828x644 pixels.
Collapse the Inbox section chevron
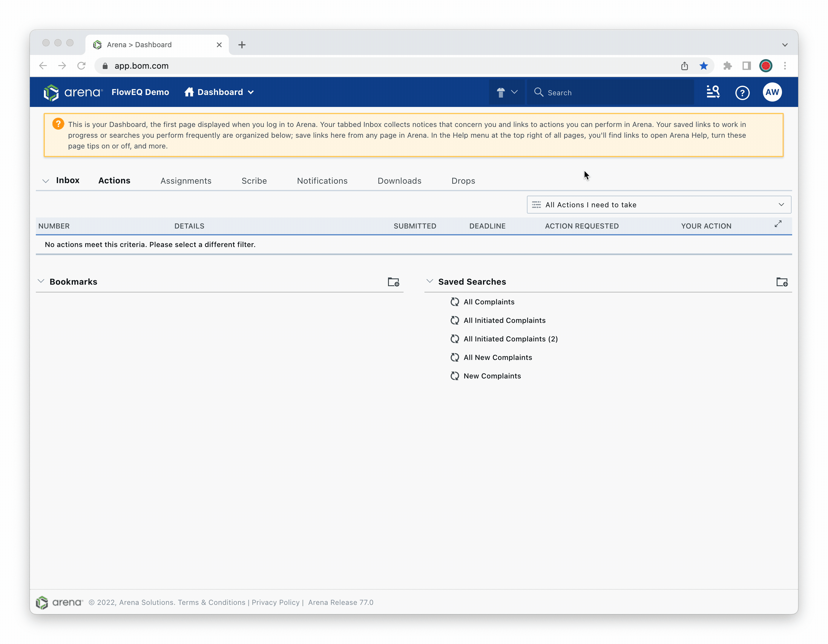coord(45,181)
